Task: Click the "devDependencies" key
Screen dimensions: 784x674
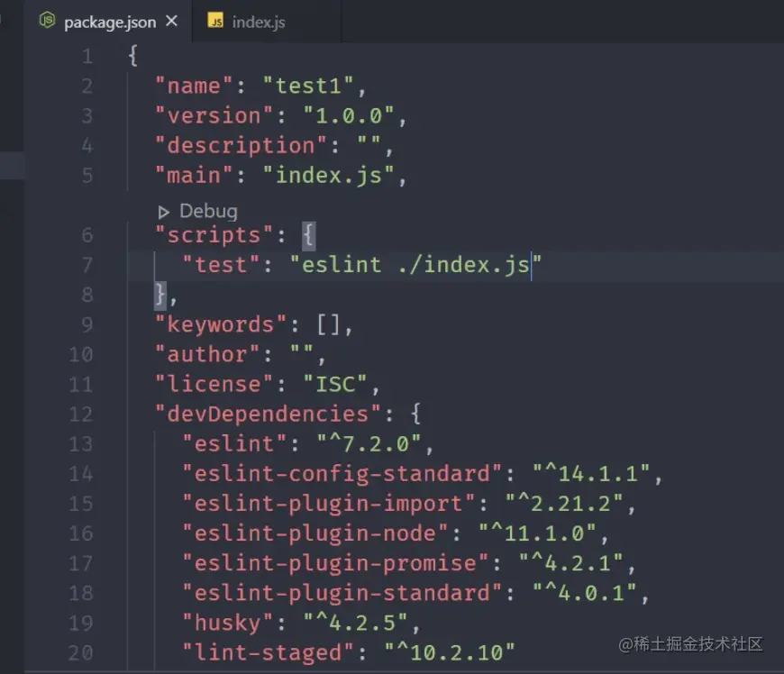Action: (268, 414)
